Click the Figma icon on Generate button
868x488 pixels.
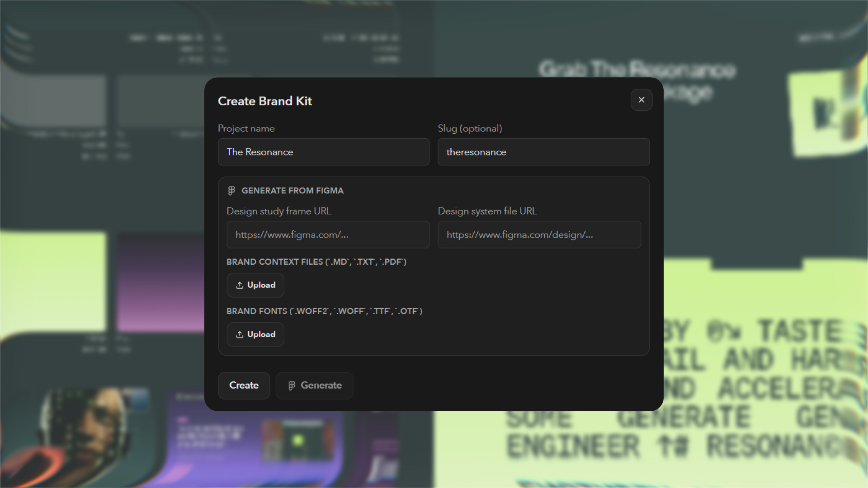[x=292, y=385]
